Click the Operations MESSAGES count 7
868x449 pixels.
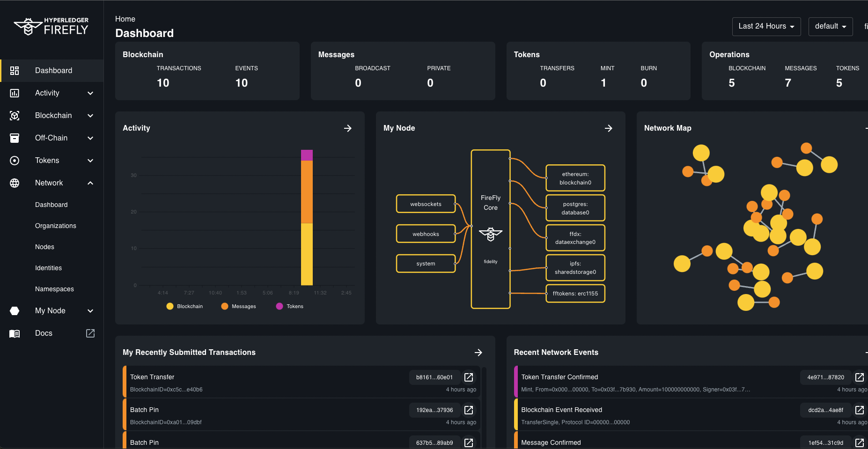click(x=788, y=83)
